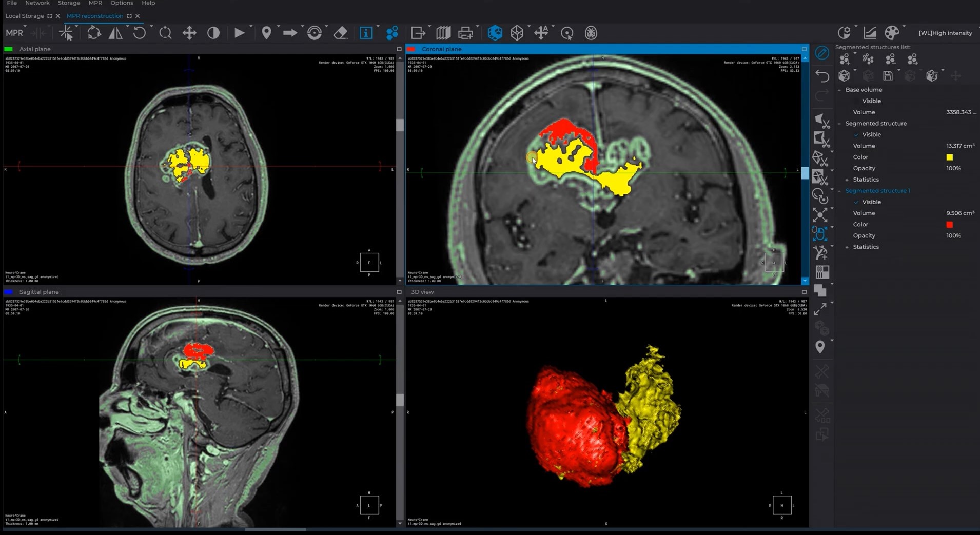The width and height of the screenshot is (980, 535).
Task: Uncheck Visible for yellow Segmented structure
Action: (856, 135)
